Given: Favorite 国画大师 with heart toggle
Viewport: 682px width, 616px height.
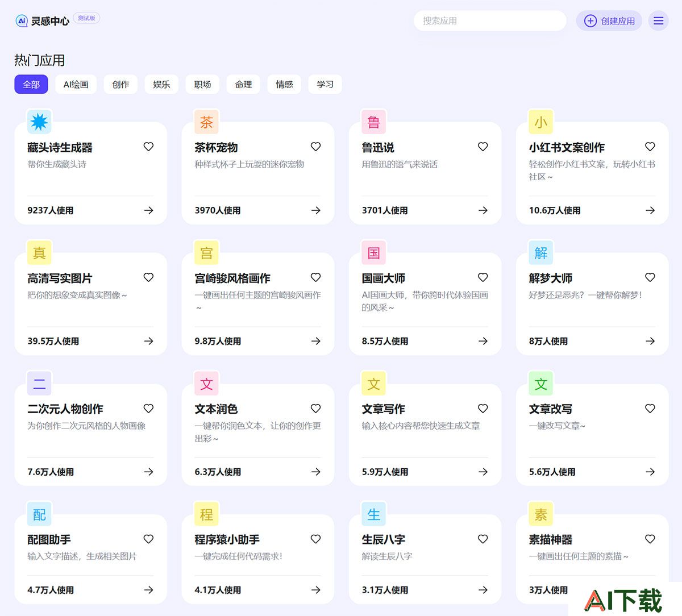Looking at the screenshot, I should click(483, 277).
